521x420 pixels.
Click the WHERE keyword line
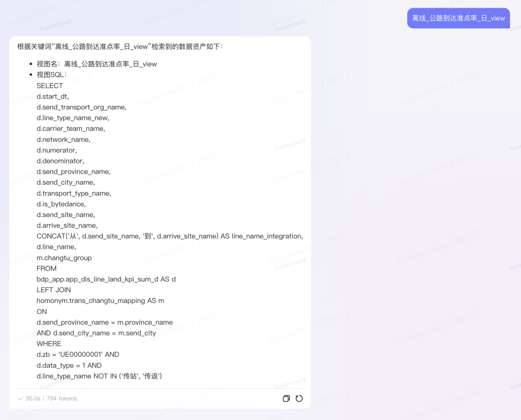[x=49, y=344]
